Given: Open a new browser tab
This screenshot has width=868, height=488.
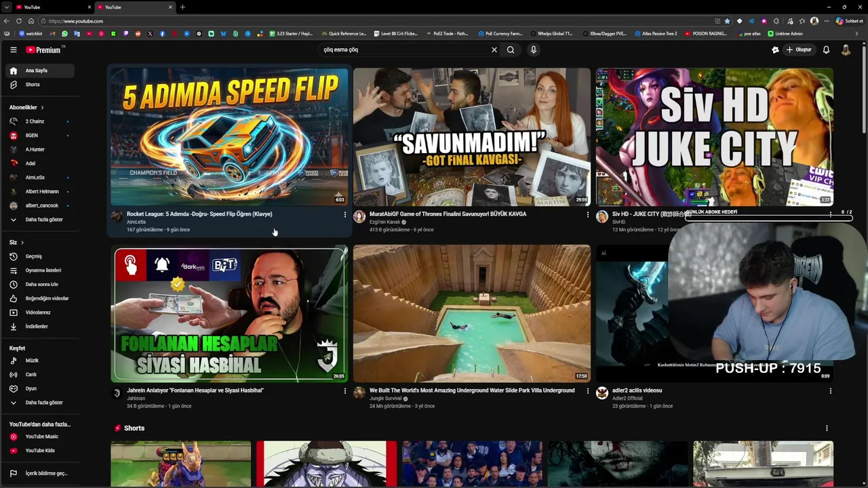Looking at the screenshot, I should 182,7.
